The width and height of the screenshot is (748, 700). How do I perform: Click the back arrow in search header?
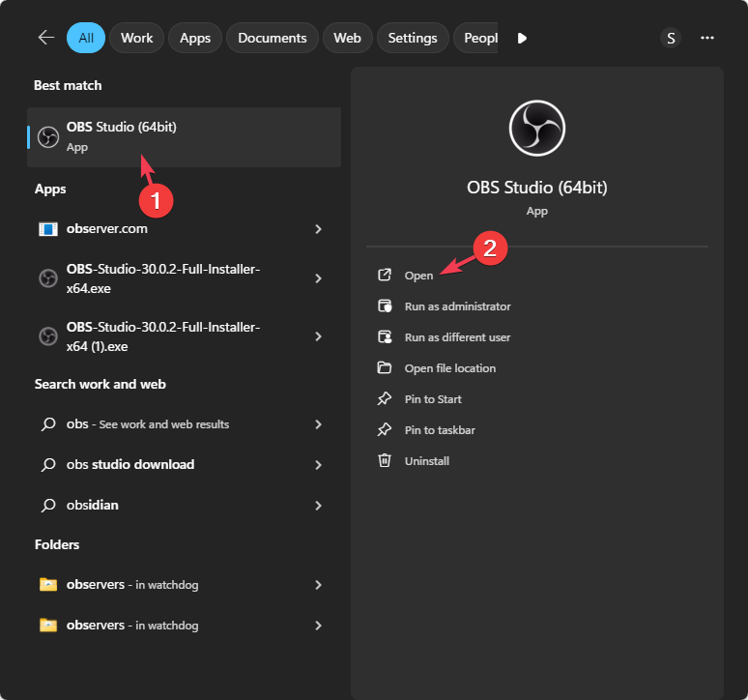pos(45,38)
